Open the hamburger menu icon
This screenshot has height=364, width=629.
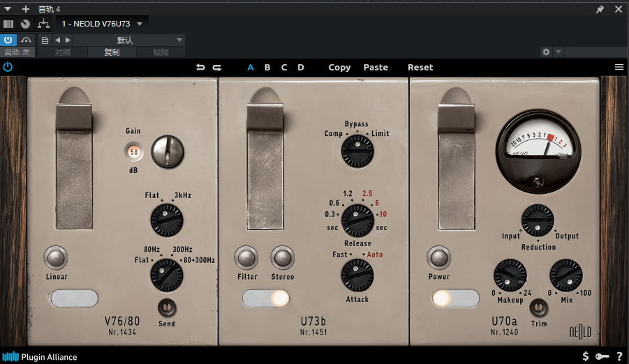click(x=619, y=67)
